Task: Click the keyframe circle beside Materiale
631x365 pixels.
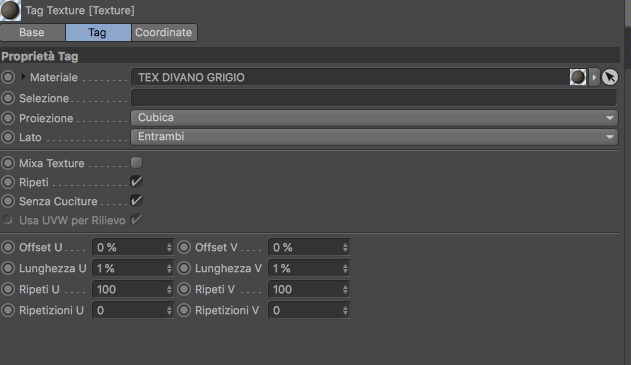Action: [8, 77]
